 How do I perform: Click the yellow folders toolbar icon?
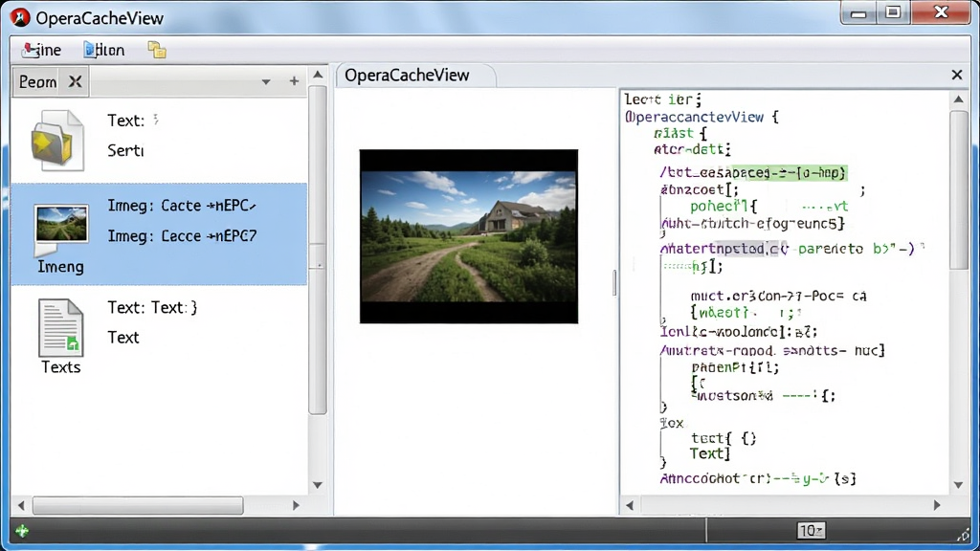pos(157,50)
